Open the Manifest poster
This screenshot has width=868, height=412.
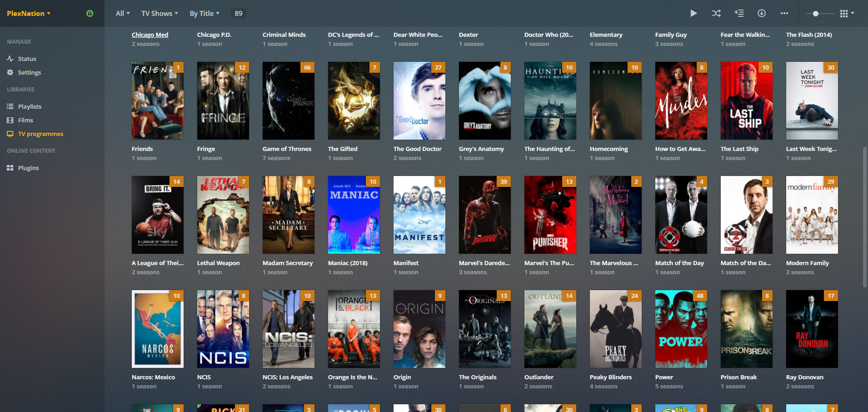point(419,215)
